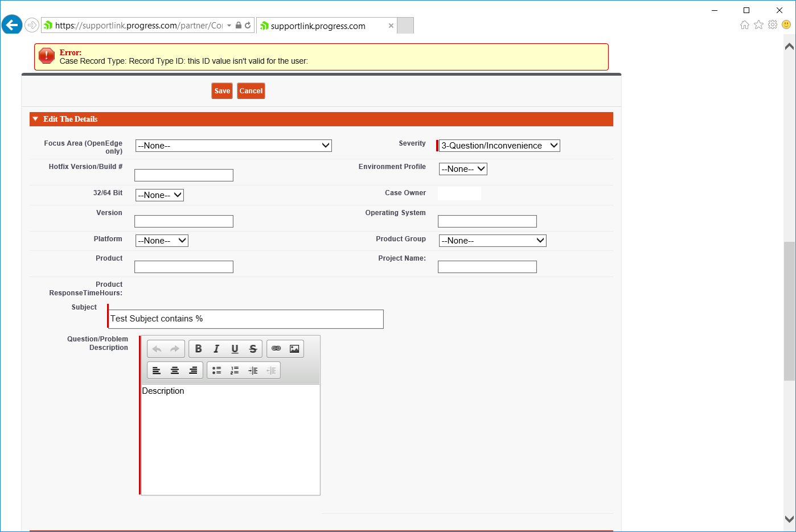Toggle Italic formatting in editor
Screen dimensions: 796x532
(x=216, y=349)
